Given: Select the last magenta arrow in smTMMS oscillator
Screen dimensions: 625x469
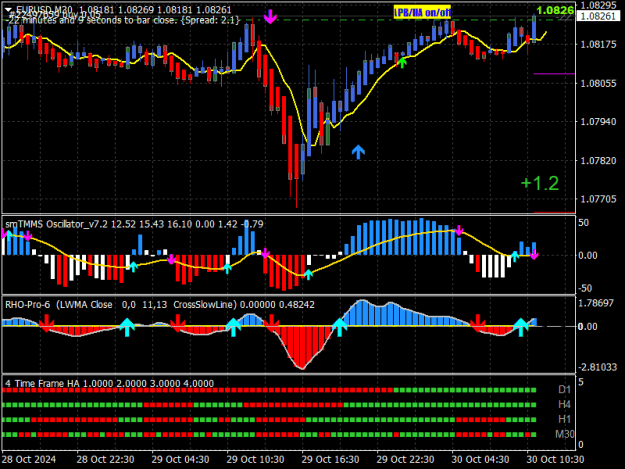Looking at the screenshot, I should [x=534, y=255].
